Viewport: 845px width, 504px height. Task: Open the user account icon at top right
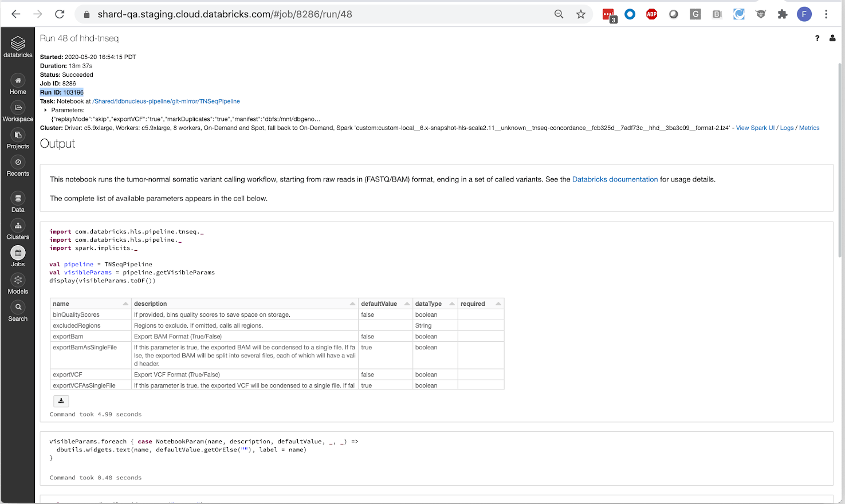[x=832, y=38]
